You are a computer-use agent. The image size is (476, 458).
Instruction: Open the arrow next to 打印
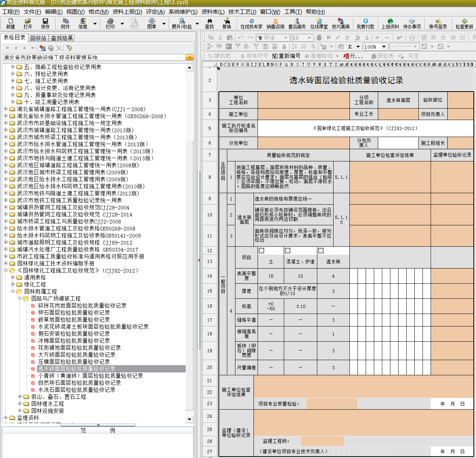(122, 24)
